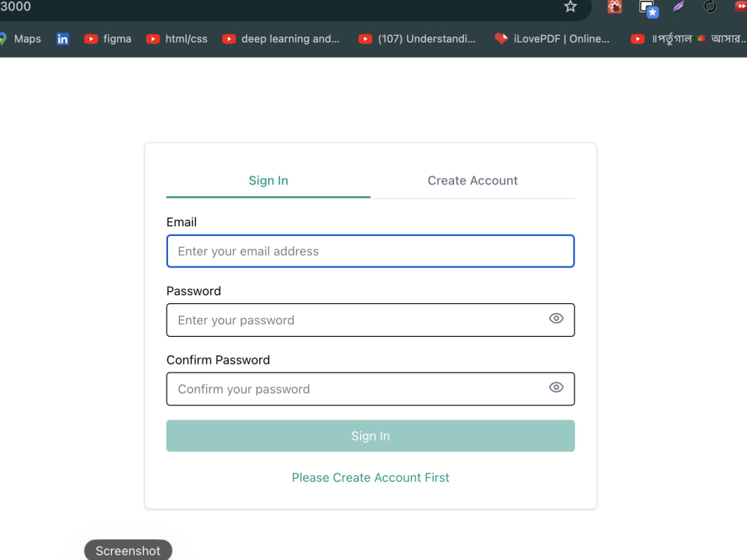Click the Email field label
747x560 pixels.
[x=182, y=223]
